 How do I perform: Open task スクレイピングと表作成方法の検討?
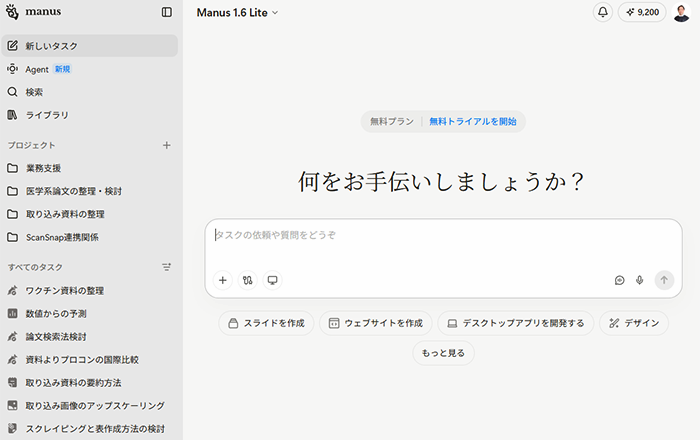(x=90, y=428)
